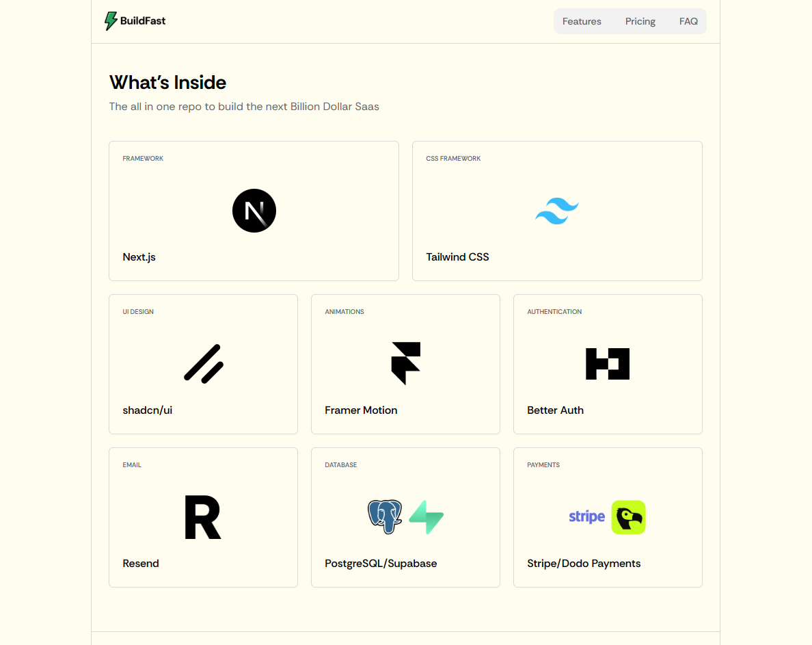Click the Dodo Payments bird icon

coord(628,517)
